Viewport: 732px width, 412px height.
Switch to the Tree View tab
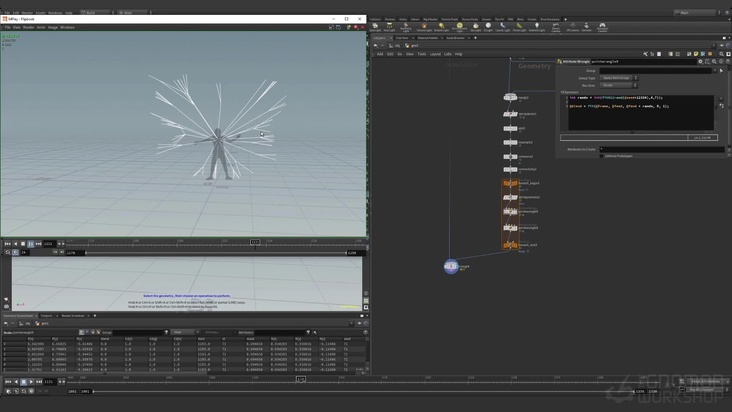pos(402,38)
